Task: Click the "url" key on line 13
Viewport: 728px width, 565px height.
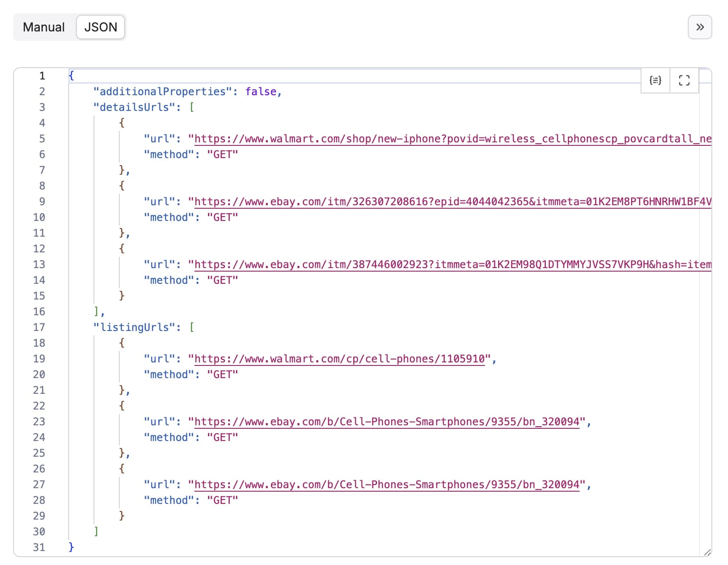Action: click(x=159, y=265)
